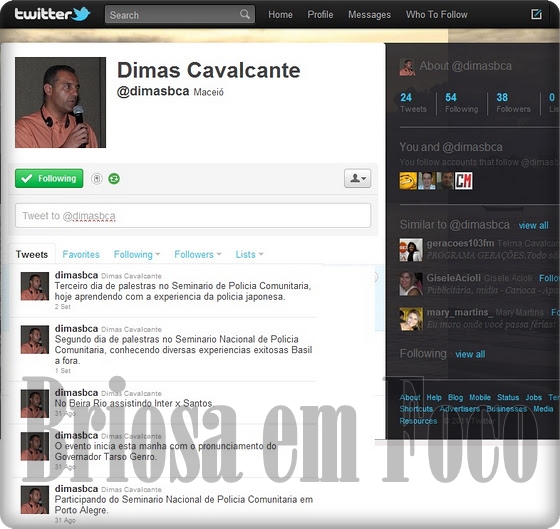Open the Status footer link
Image resolution: width=560 pixels, height=529 pixels.
(508, 397)
